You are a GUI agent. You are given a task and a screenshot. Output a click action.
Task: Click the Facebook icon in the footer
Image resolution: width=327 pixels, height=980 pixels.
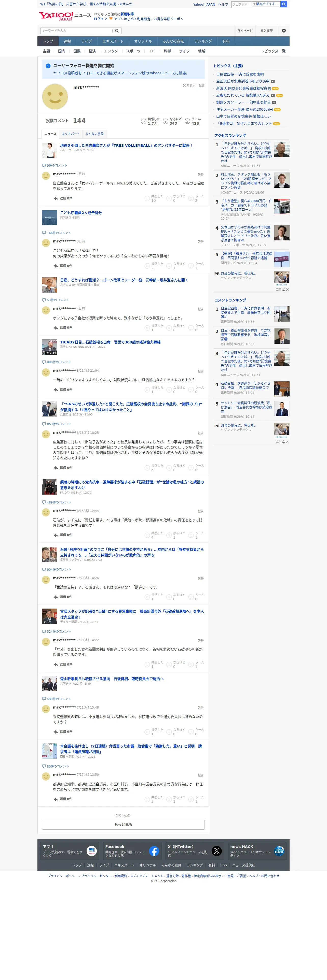[154, 851]
